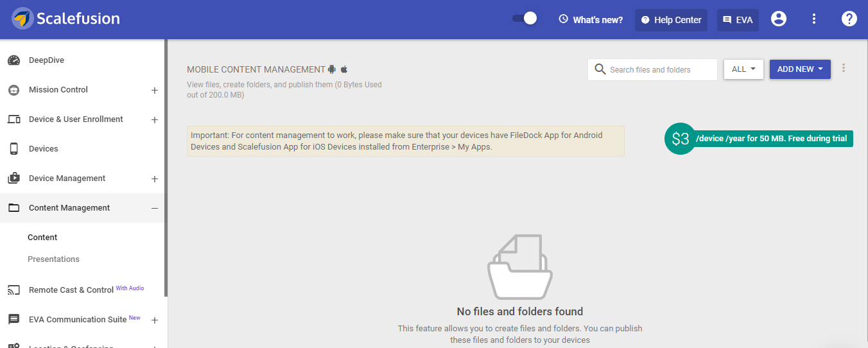Expand Device & User Enrollment section
This screenshot has width=868, height=348.
(154, 120)
